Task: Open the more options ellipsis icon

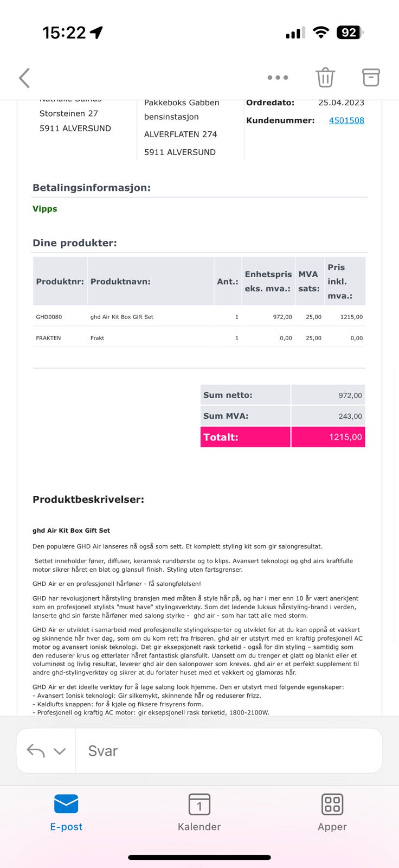Action: click(278, 78)
